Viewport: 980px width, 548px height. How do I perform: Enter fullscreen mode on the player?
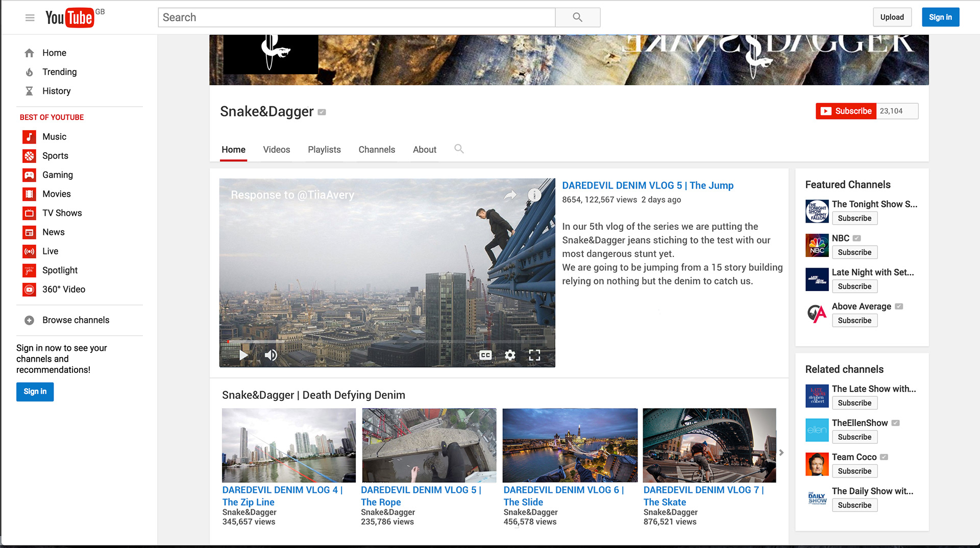pyautogui.click(x=534, y=355)
